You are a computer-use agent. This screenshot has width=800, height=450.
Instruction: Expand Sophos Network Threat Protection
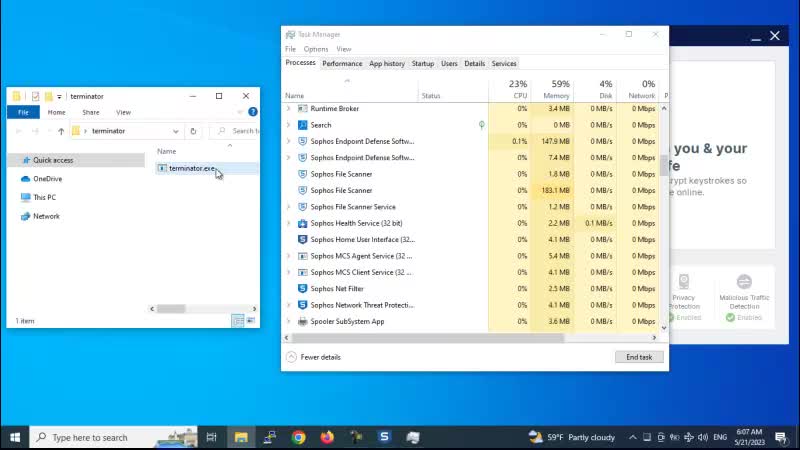coord(289,305)
